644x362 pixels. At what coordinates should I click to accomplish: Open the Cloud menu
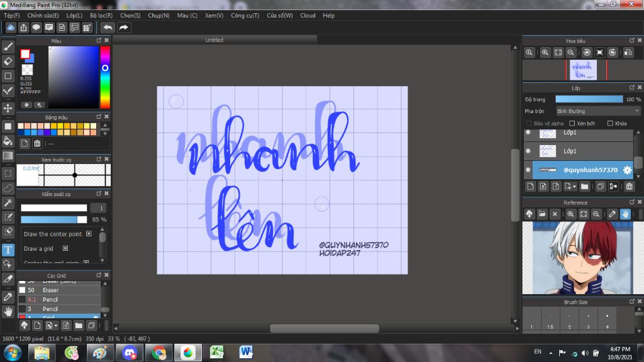pos(308,16)
